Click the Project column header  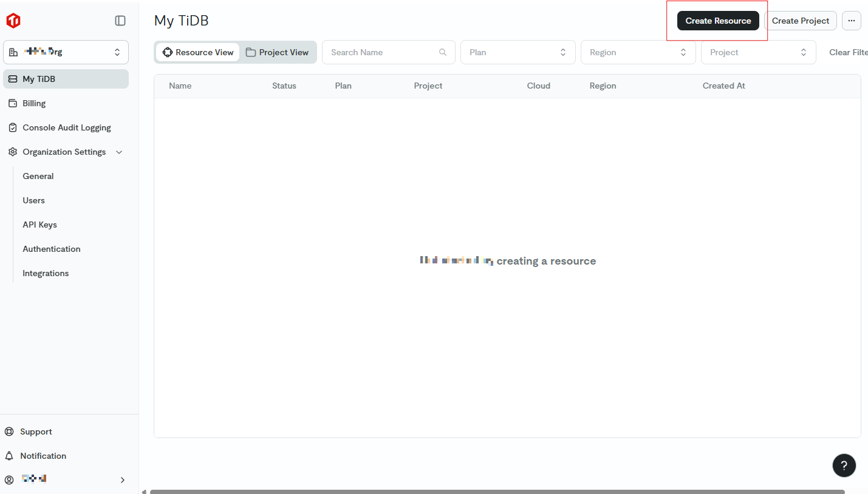point(428,86)
